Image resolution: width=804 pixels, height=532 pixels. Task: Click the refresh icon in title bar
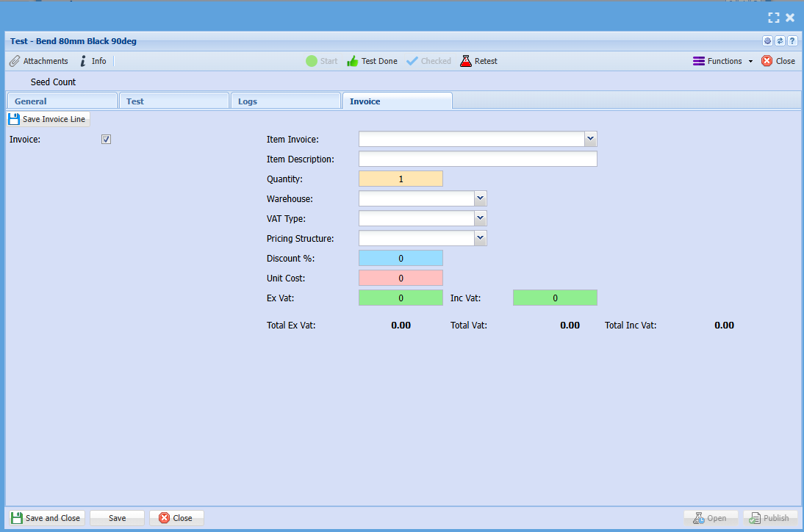780,41
